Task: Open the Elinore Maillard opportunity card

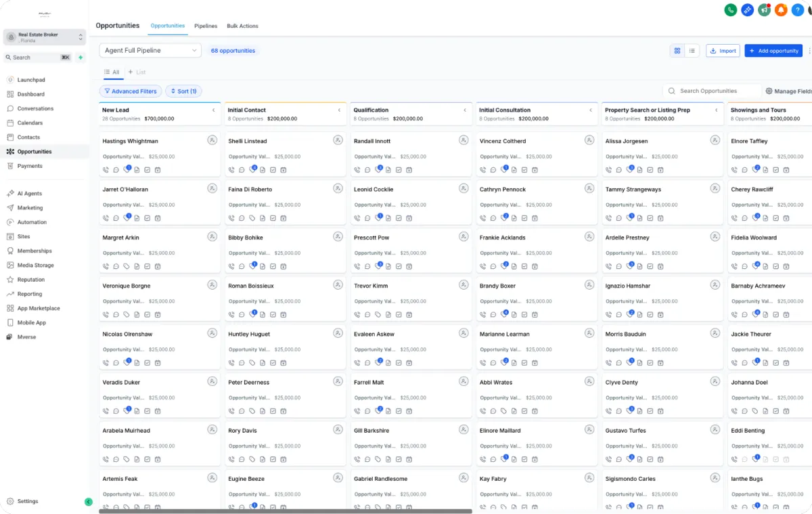Action: tap(537, 444)
